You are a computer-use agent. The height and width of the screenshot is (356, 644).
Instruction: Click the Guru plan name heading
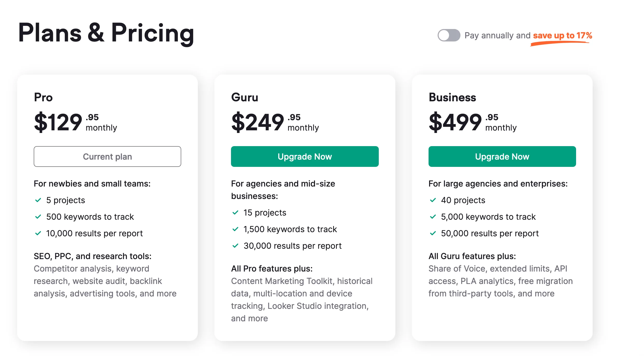point(245,97)
